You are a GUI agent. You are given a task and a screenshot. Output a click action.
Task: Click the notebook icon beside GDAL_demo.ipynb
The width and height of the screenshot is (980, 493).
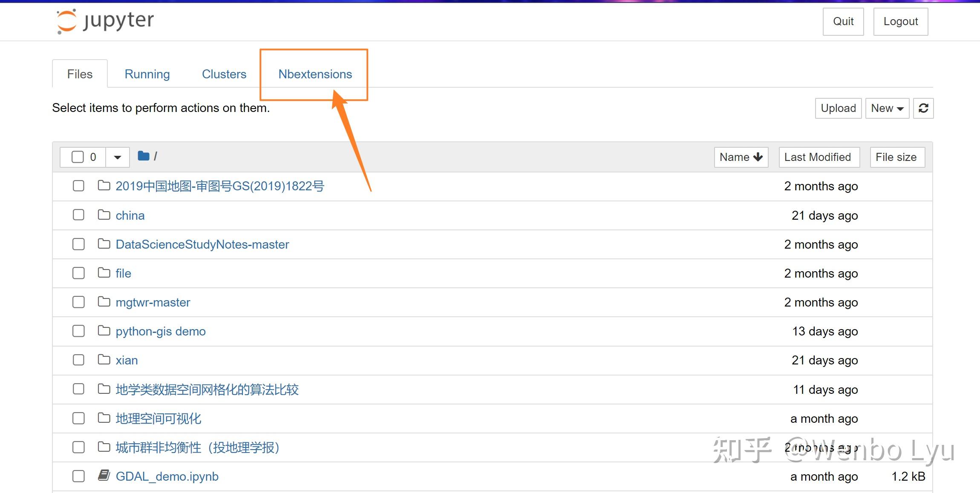(x=104, y=475)
